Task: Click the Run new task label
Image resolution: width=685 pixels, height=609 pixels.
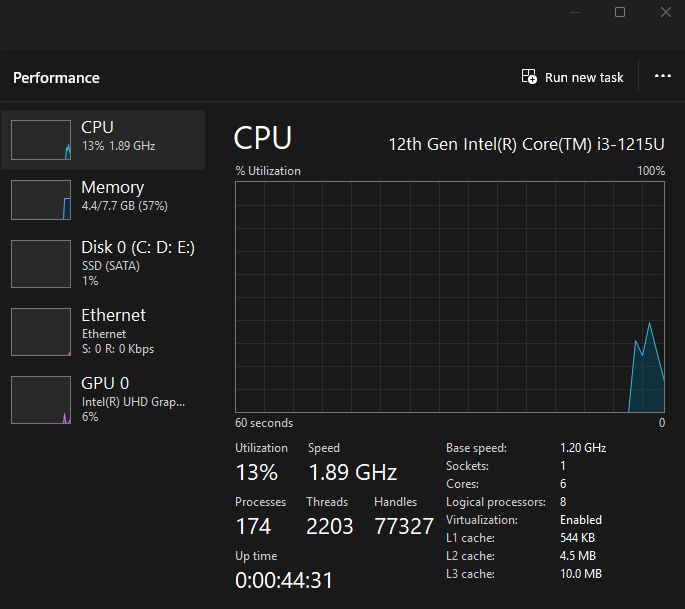Action: coord(584,77)
